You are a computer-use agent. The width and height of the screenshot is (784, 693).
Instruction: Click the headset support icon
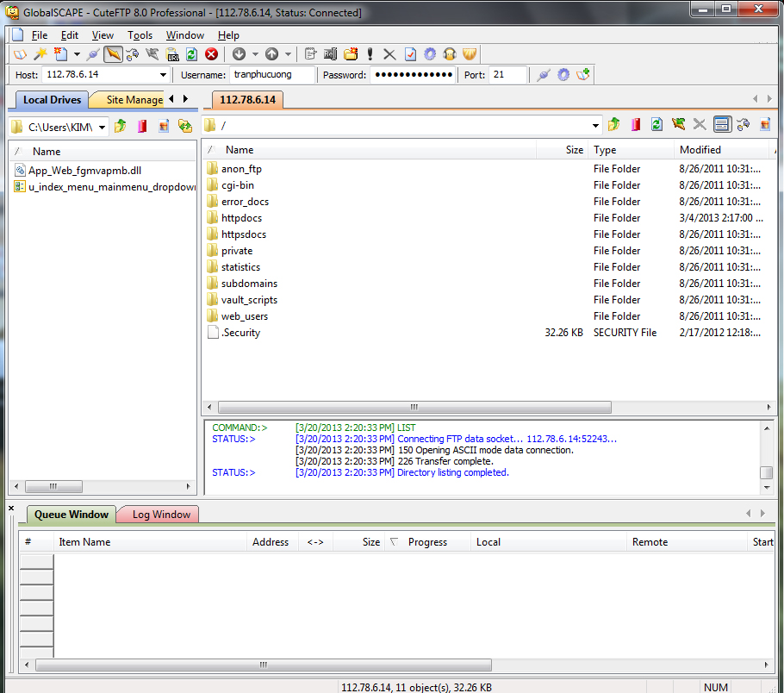point(450,54)
